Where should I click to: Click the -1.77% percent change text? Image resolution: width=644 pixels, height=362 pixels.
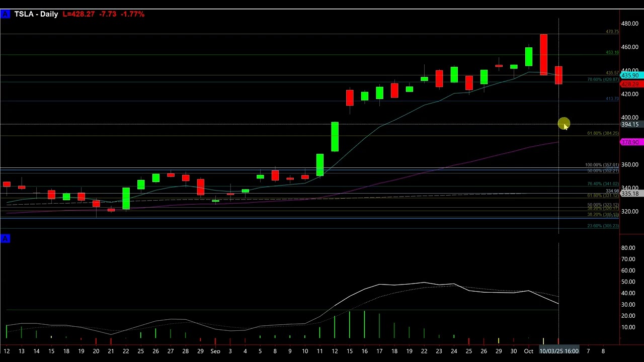pos(132,14)
